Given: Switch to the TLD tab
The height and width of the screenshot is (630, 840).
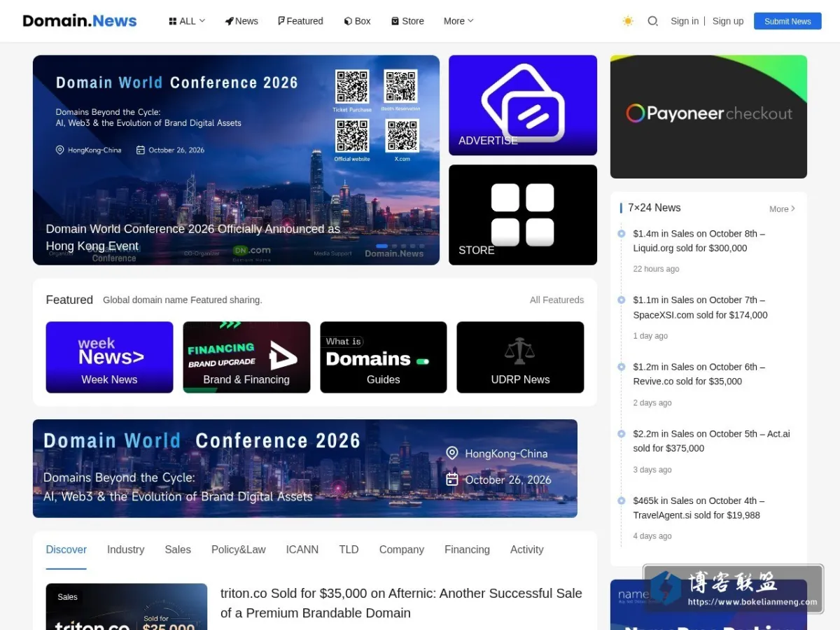Looking at the screenshot, I should click(x=349, y=549).
